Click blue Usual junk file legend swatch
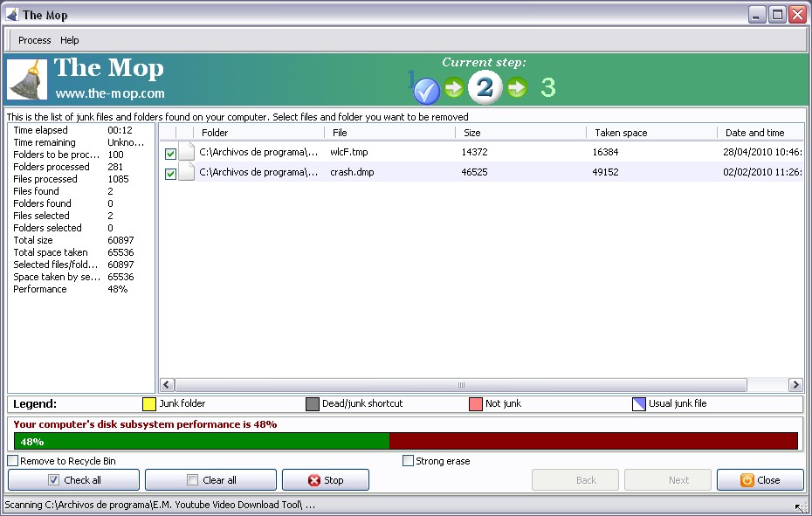812x516 pixels. (x=639, y=404)
